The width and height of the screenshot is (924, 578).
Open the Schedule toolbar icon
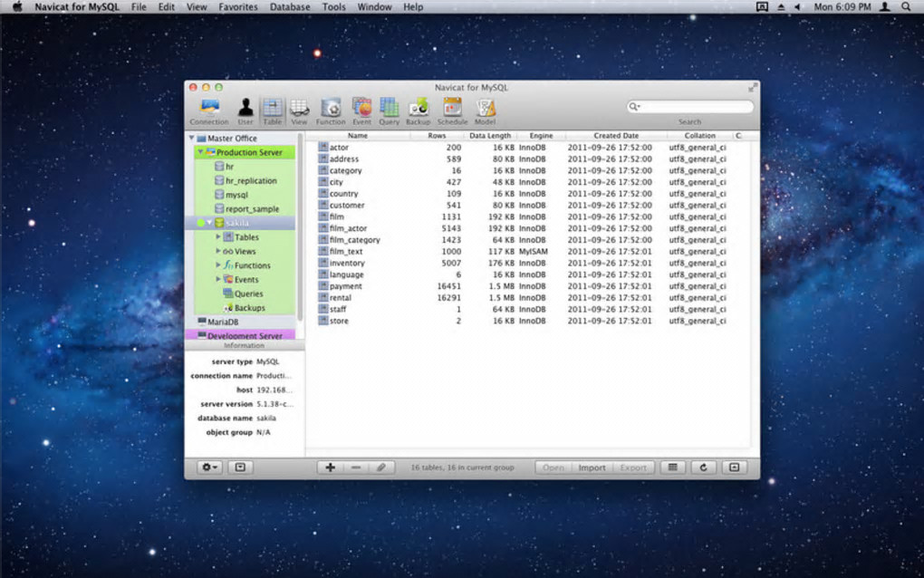click(452, 109)
